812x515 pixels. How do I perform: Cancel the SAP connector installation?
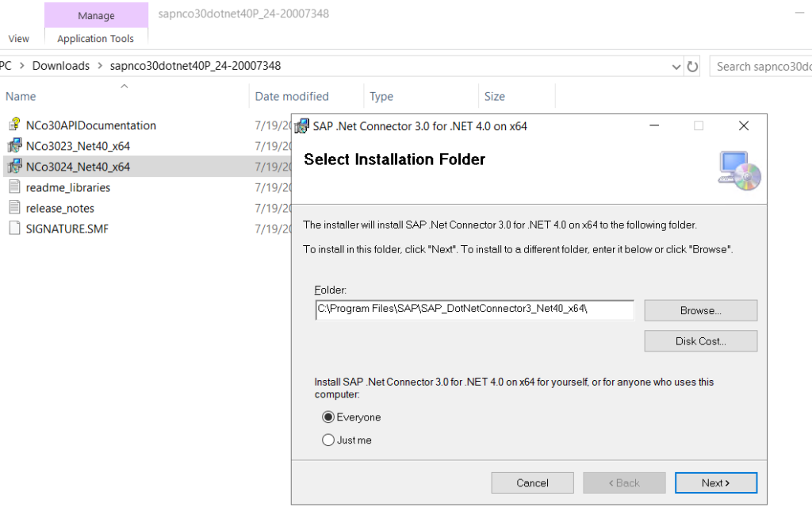click(x=532, y=483)
